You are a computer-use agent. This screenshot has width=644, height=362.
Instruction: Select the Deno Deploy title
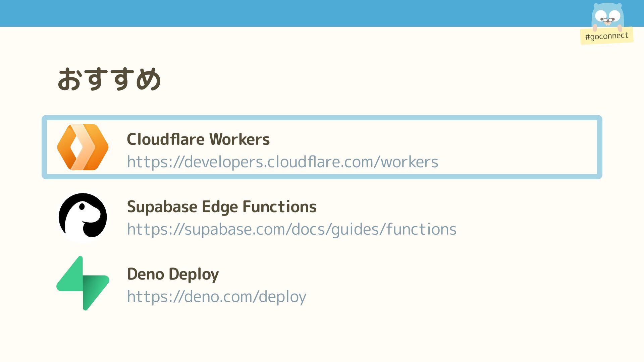coord(173,274)
